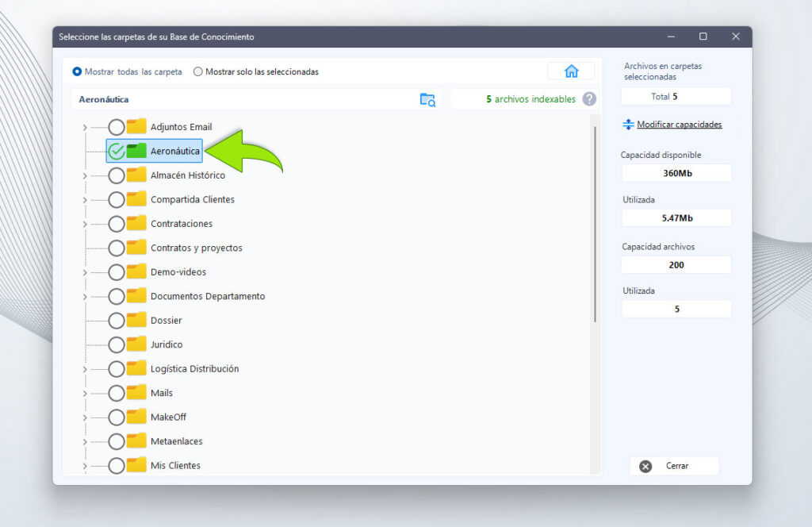Expand the Logística Distribución folder
The width and height of the screenshot is (812, 527).
point(85,369)
